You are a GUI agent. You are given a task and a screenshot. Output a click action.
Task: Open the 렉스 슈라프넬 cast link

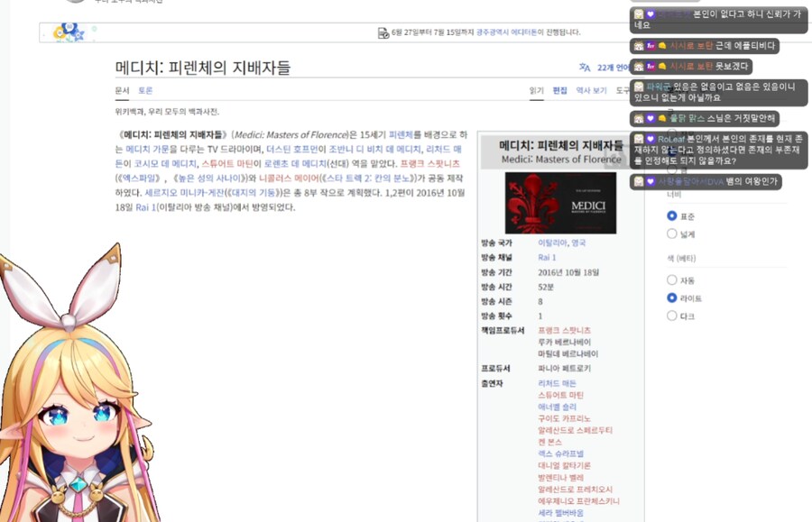point(561,453)
